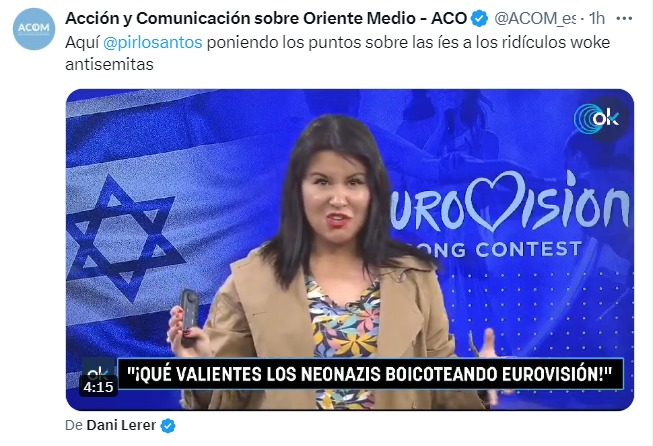Open the @pirlosantos mention
Screen dimensions: 653x446
click(x=152, y=42)
